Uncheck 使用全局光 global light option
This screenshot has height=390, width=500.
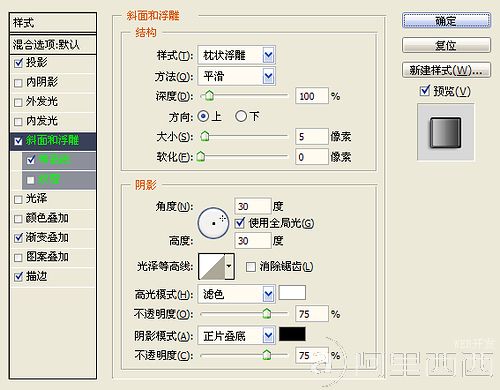pos(240,223)
